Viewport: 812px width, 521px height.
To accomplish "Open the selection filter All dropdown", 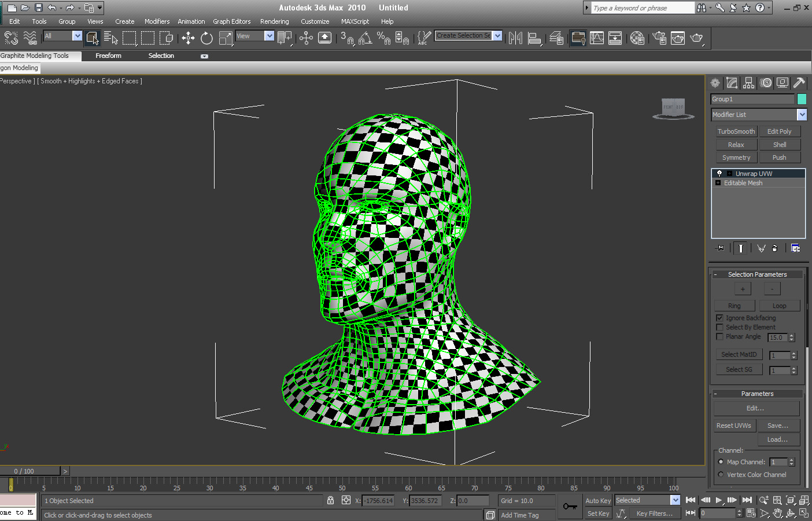I will (77, 36).
